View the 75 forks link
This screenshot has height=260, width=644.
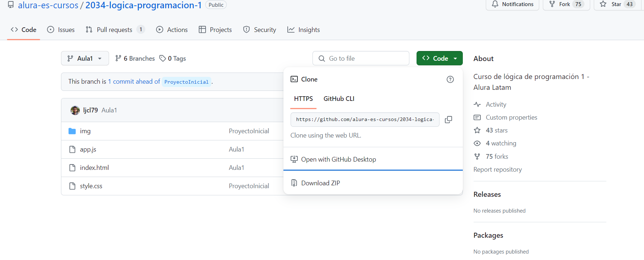(x=491, y=157)
